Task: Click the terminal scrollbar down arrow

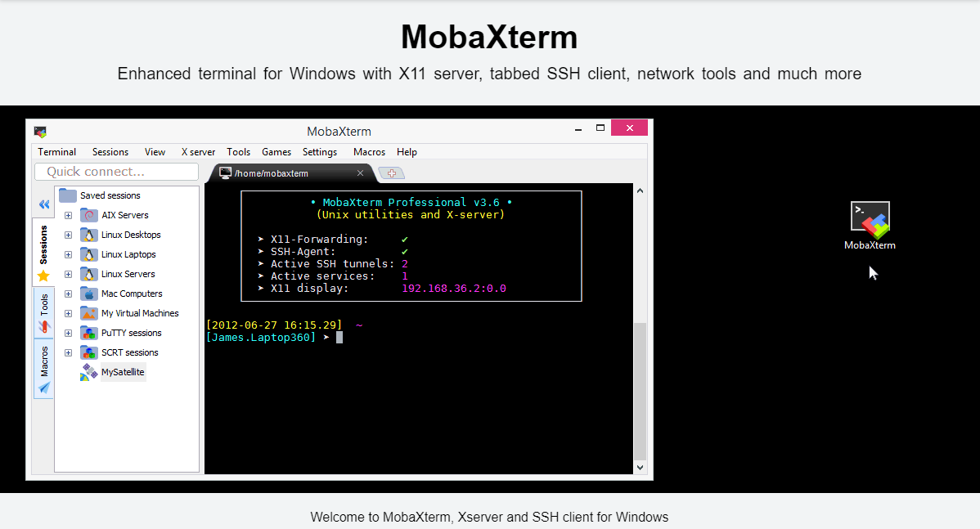Action: (640, 467)
